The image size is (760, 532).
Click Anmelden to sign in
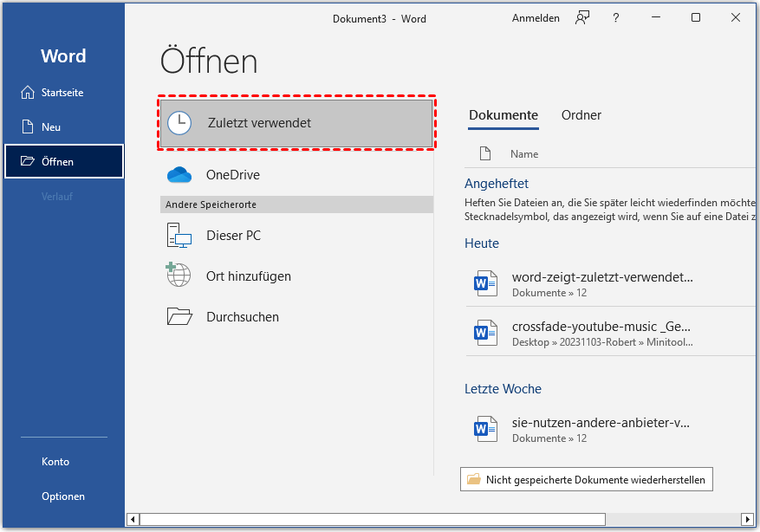pos(536,18)
